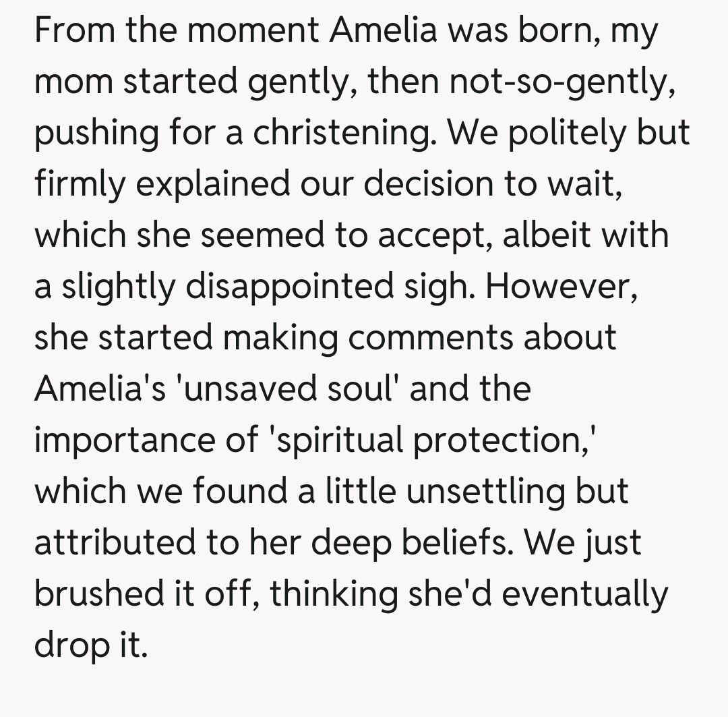The height and width of the screenshot is (717, 728).
Task: Click the word 'firmly'
Action: click(79, 185)
